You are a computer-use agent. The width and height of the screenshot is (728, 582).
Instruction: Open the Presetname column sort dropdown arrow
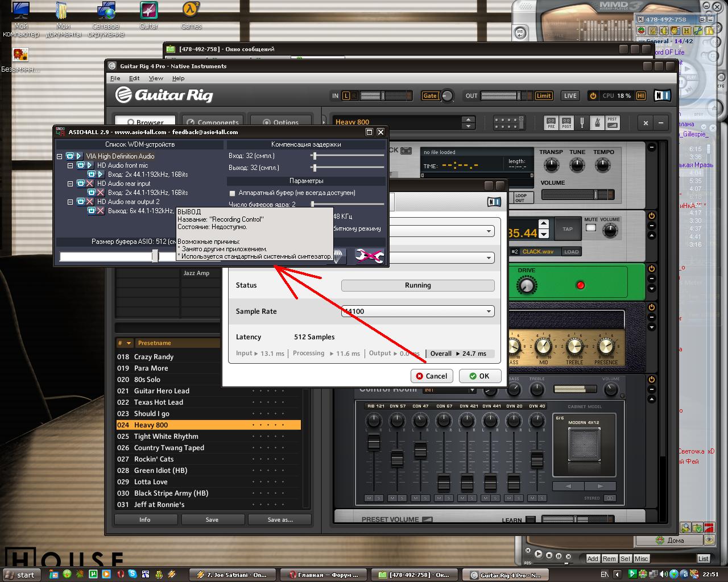pos(129,343)
